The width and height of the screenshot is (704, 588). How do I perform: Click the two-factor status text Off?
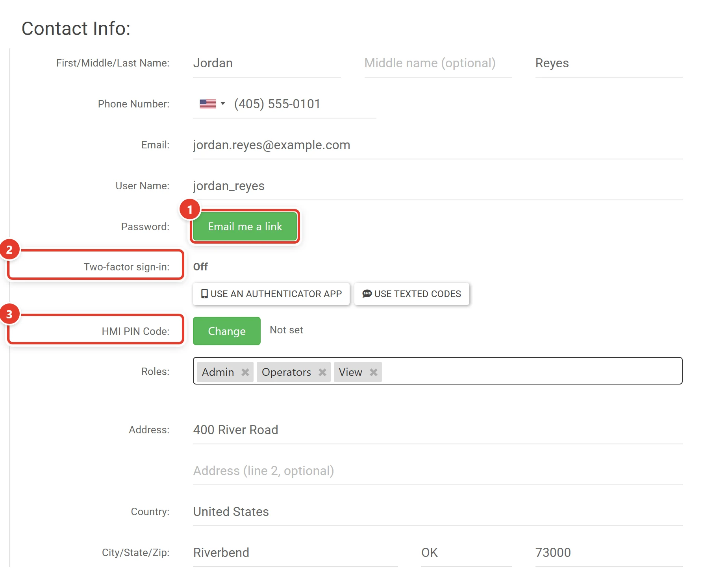click(200, 267)
